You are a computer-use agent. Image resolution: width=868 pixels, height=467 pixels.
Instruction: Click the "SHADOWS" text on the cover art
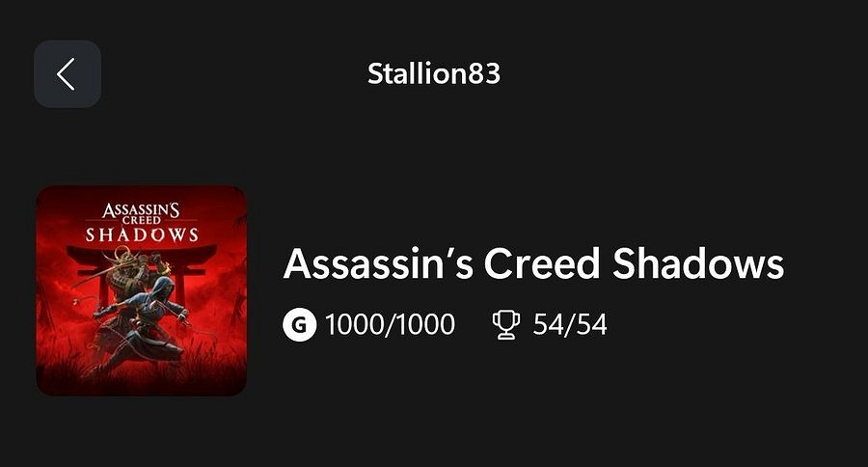click(x=142, y=234)
